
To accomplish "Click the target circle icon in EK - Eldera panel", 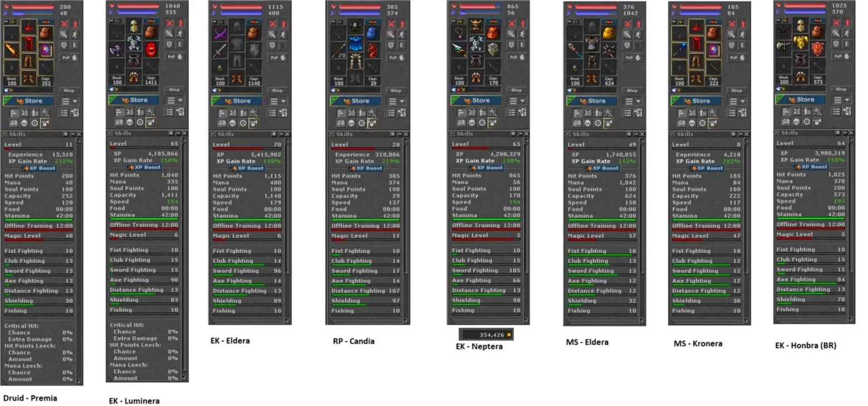I will (x=242, y=123).
